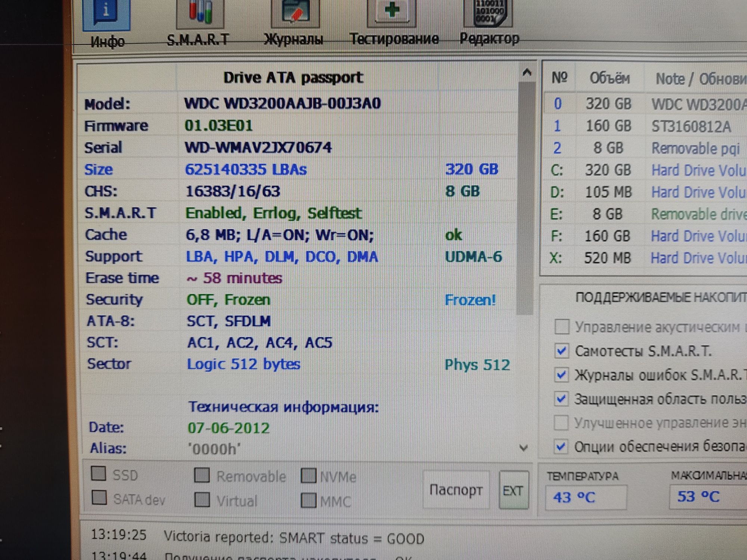Image resolution: width=747 pixels, height=560 pixels.
Task: Click firmware value 01.03E01
Action: (219, 125)
